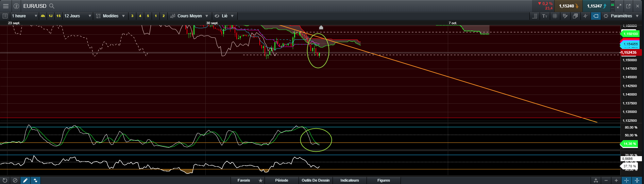Open the 12 Jours range dropdown
The width and height of the screenshot is (644, 184).
coord(78,16)
